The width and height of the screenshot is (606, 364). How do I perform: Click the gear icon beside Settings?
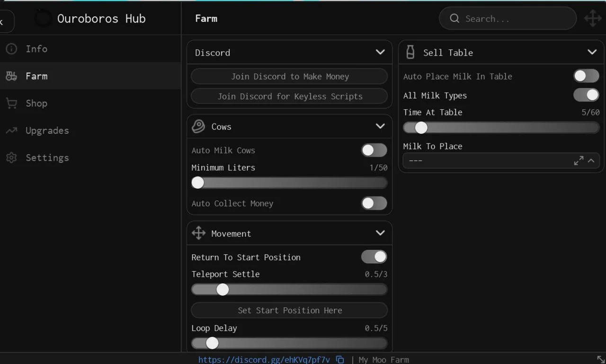click(11, 158)
